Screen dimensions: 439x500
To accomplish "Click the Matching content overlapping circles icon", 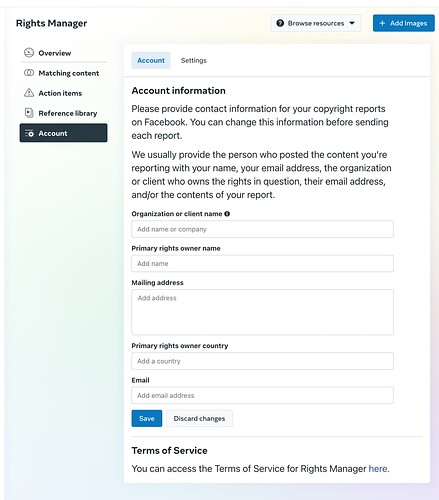I will [29, 73].
